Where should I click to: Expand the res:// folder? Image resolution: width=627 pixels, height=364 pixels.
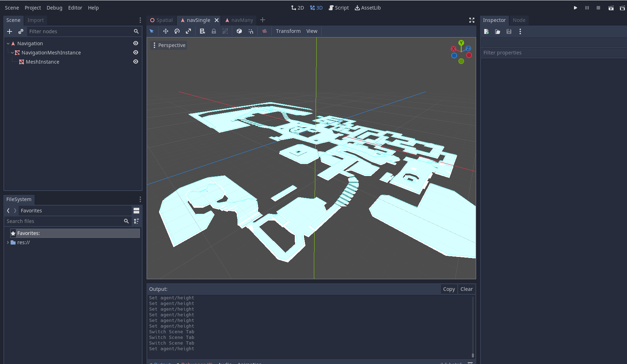tap(8, 242)
